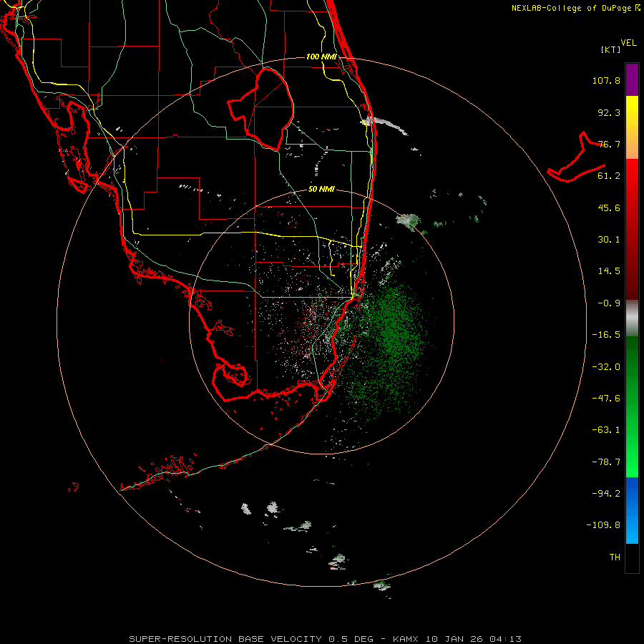Click the -94.2 velocity scale value
This screenshot has height=644, width=644.
click(x=606, y=494)
